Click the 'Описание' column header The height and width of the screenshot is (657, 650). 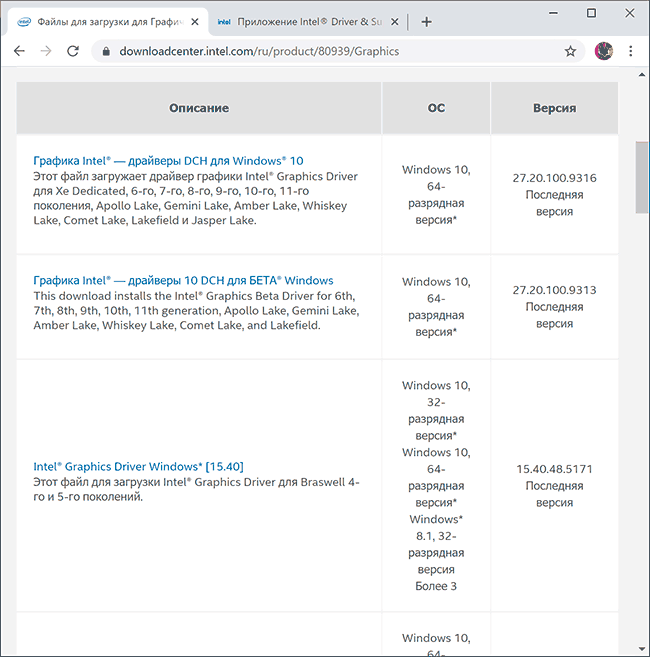point(199,108)
